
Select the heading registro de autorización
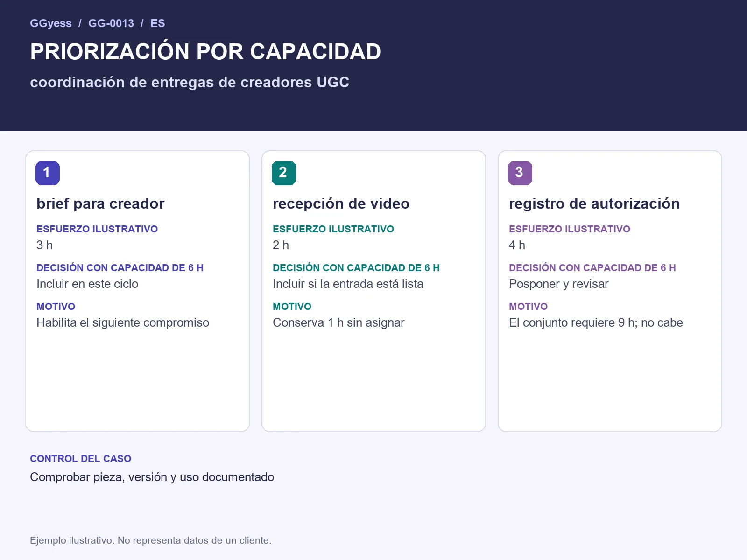tap(594, 204)
